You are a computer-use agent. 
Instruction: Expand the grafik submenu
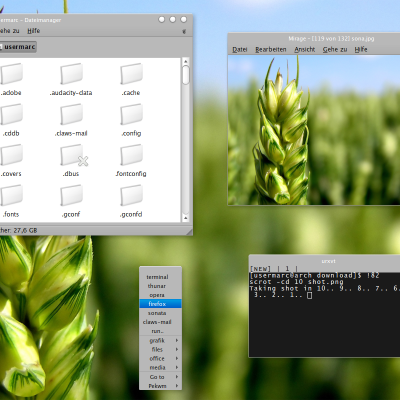160,340
